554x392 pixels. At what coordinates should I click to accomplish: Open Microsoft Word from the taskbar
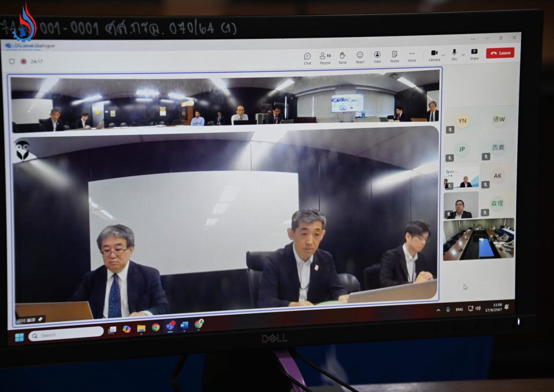point(184,325)
